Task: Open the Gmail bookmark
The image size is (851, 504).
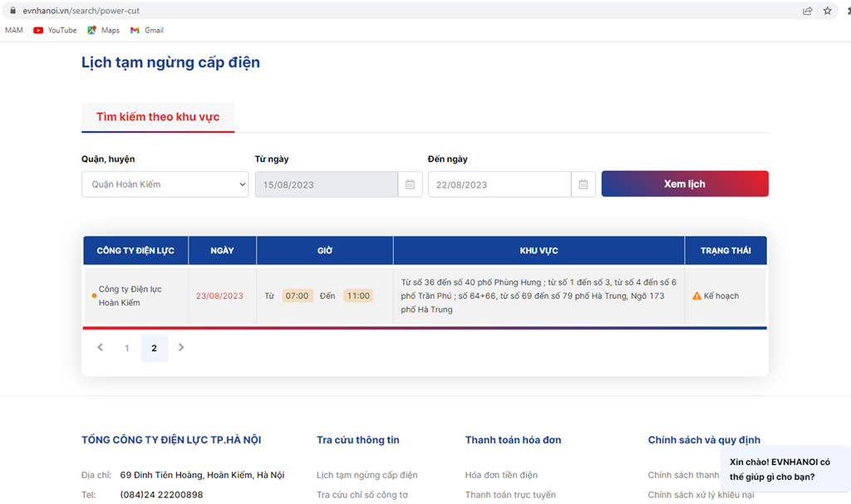Action: [x=147, y=31]
